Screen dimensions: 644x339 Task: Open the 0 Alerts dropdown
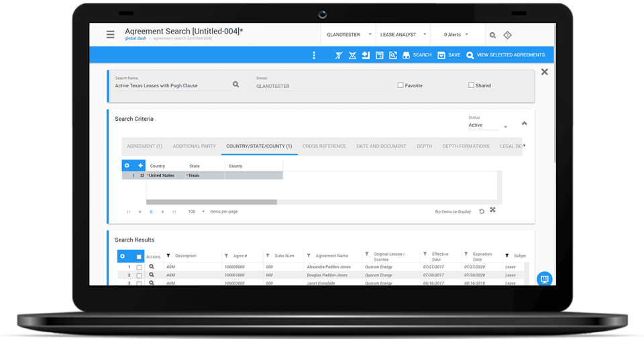[x=456, y=35]
